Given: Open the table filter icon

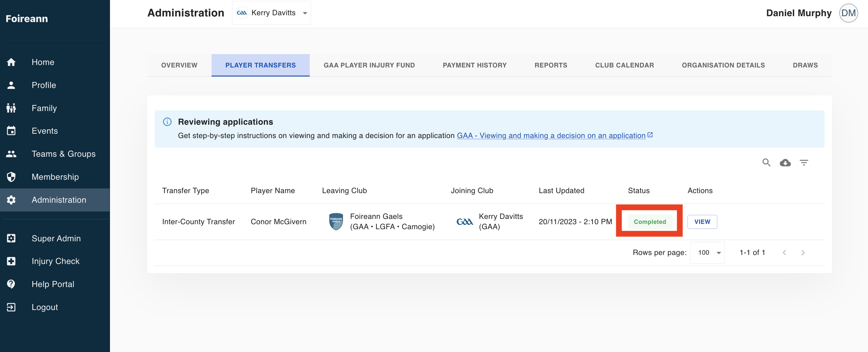Looking at the screenshot, I should coord(804,163).
